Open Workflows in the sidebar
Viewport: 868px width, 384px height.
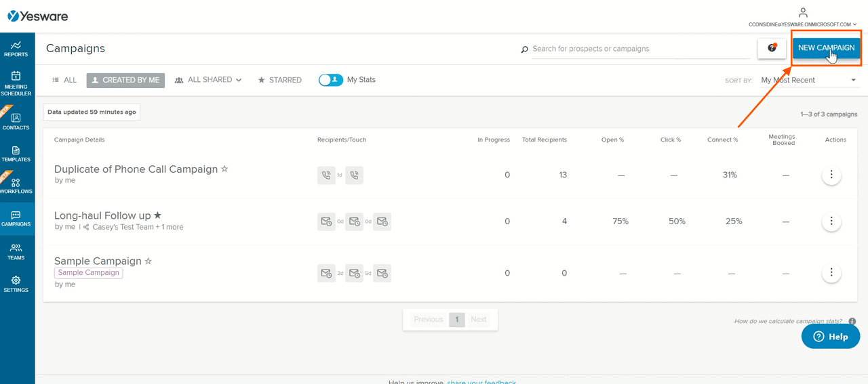coord(16,186)
